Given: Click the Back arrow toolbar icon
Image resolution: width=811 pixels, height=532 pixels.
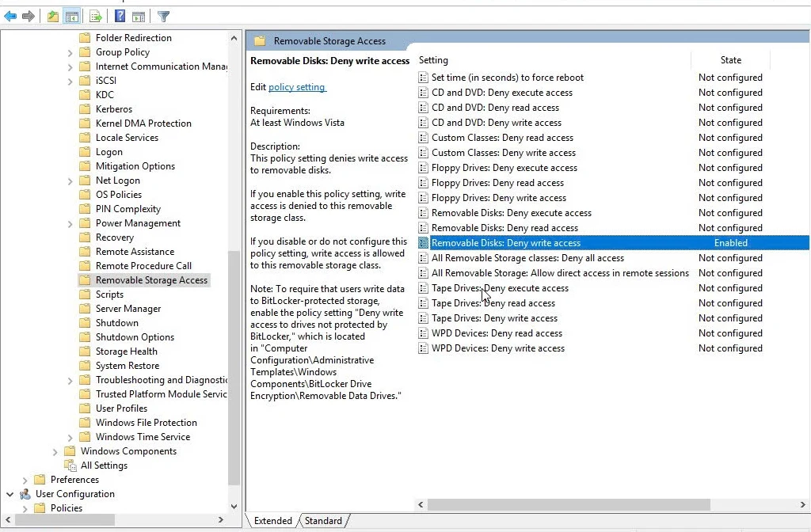Looking at the screenshot, I should pyautogui.click(x=10, y=17).
